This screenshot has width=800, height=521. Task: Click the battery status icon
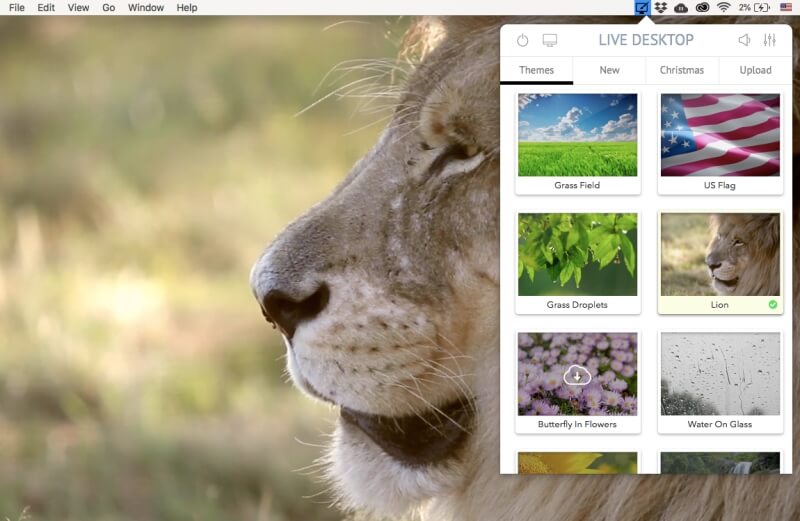(x=762, y=8)
